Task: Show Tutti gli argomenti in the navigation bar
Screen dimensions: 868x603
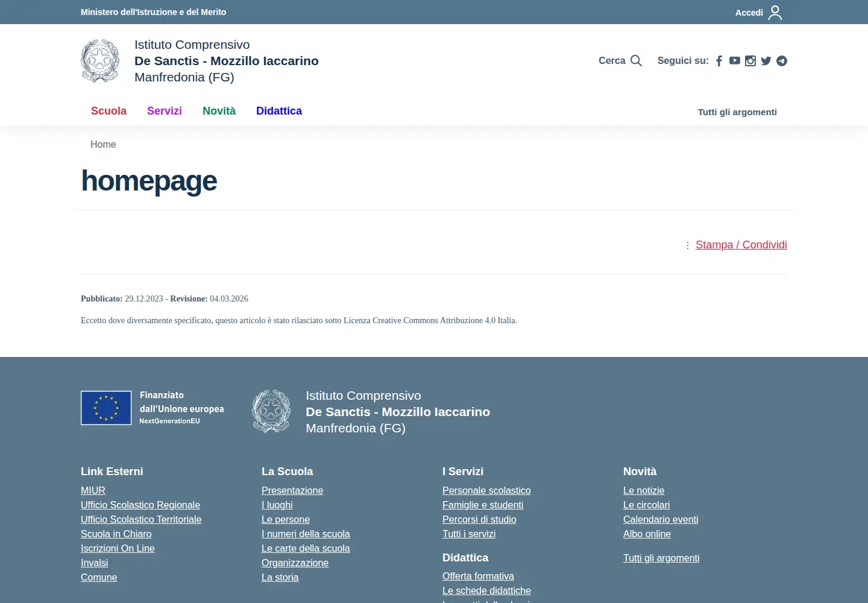Action: [x=737, y=112]
